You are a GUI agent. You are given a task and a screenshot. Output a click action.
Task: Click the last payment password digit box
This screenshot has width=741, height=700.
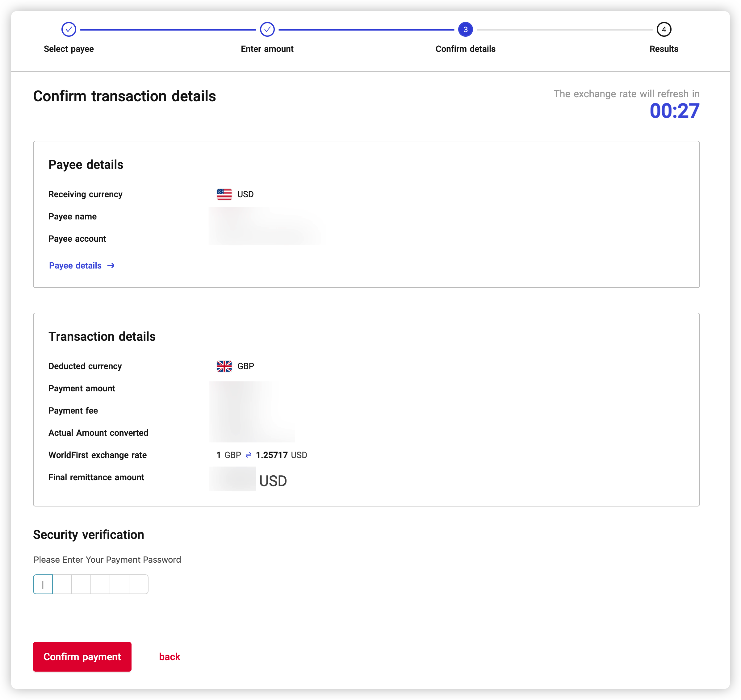pyautogui.click(x=139, y=584)
